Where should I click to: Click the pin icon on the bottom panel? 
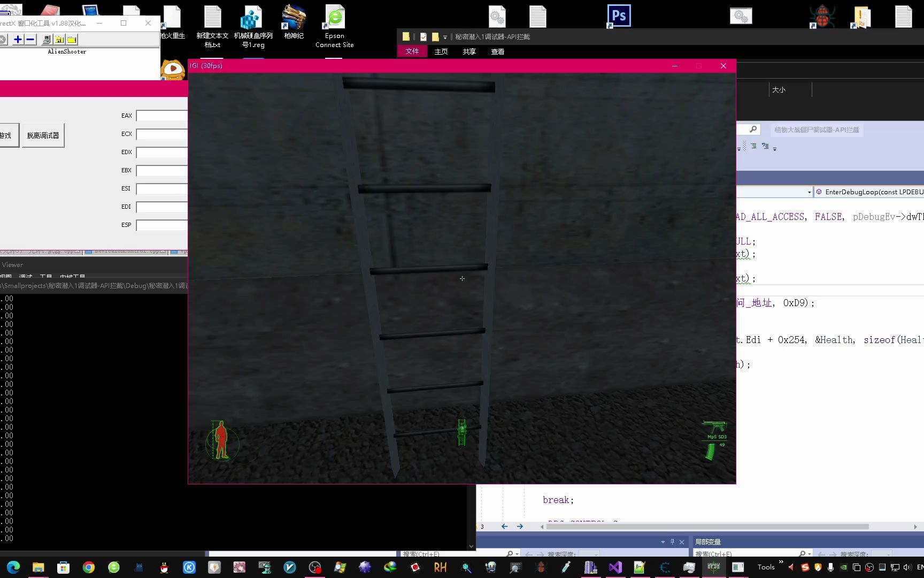[672, 542]
